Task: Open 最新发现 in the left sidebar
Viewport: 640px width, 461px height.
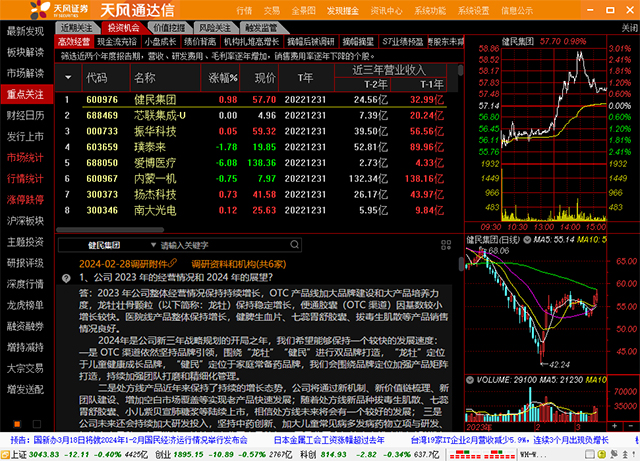Action: pyautogui.click(x=25, y=31)
